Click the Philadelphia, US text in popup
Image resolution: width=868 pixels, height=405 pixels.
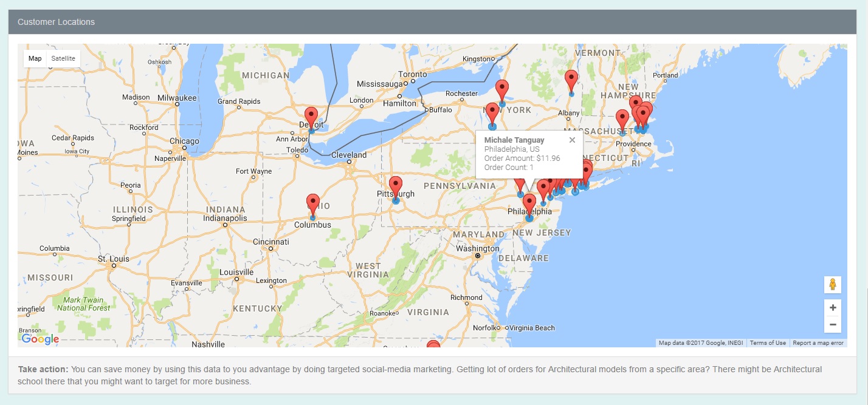click(x=512, y=149)
